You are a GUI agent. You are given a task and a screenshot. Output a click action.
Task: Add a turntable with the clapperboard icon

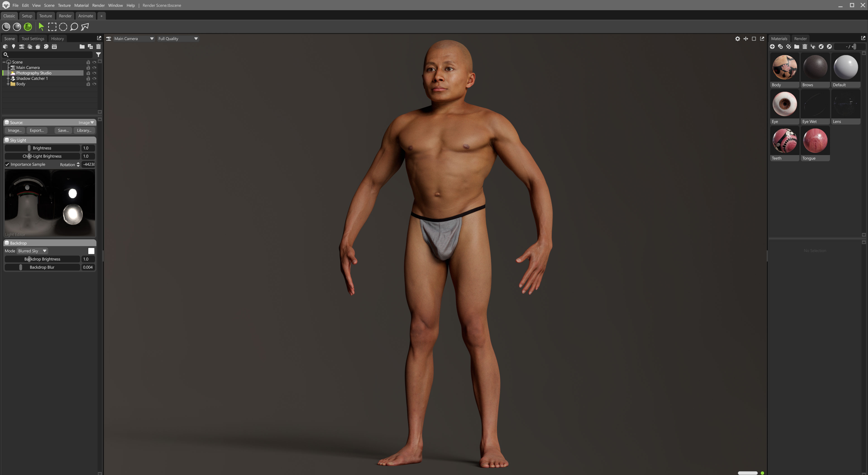(x=54, y=46)
